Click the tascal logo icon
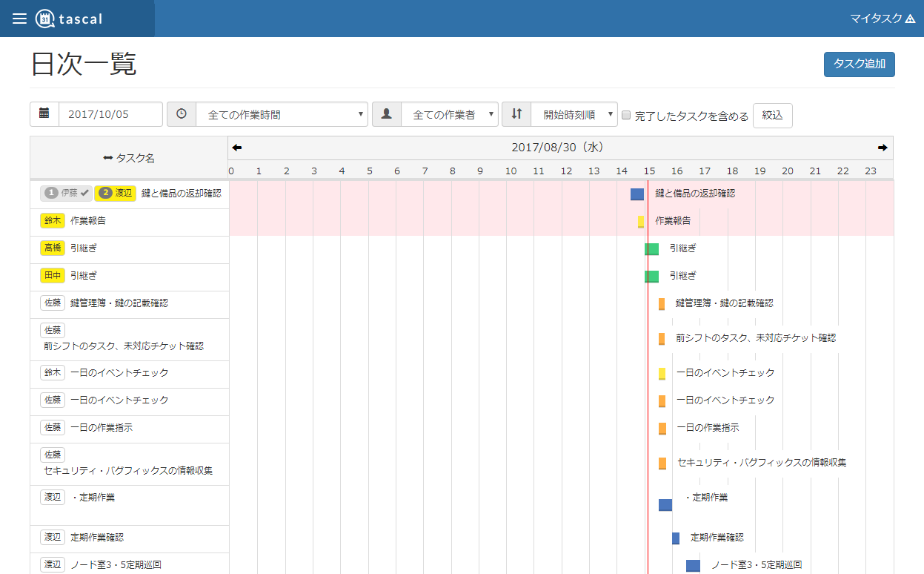This screenshot has width=924, height=574. [x=44, y=19]
